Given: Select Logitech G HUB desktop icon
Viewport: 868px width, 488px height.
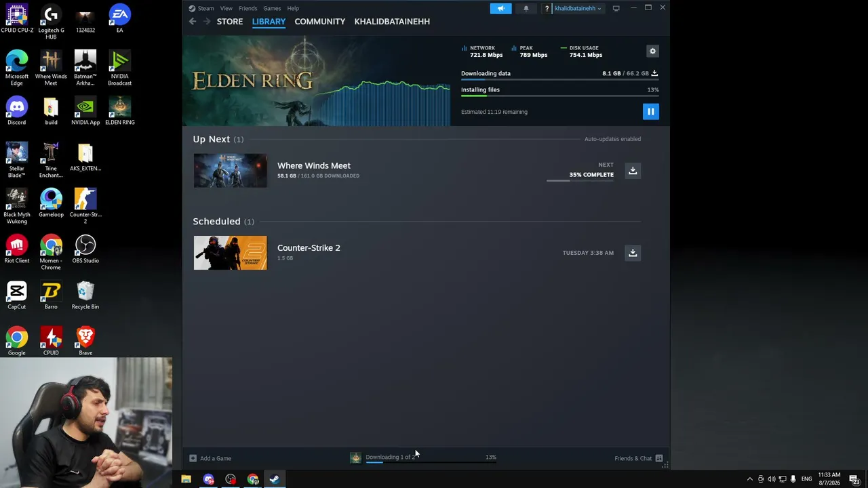Looking at the screenshot, I should pos(51,23).
